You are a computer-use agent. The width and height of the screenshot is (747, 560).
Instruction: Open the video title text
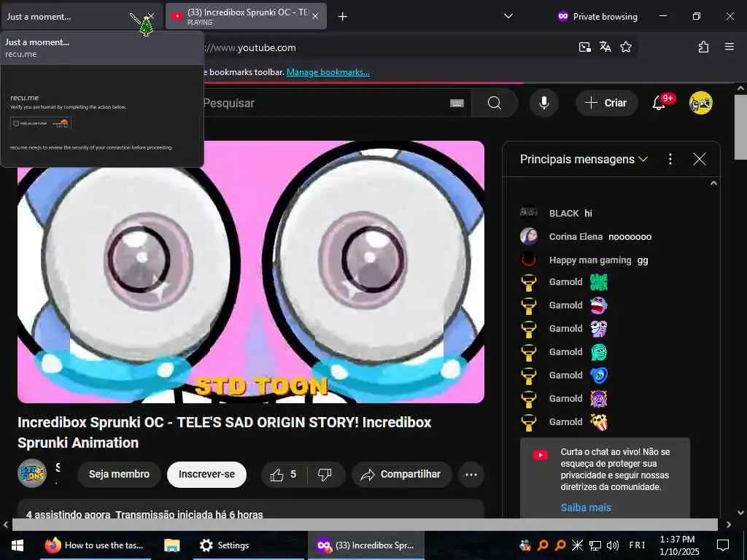pos(225,432)
